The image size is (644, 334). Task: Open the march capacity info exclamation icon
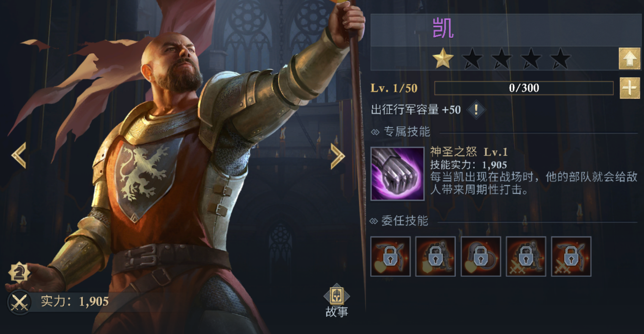pyautogui.click(x=476, y=110)
